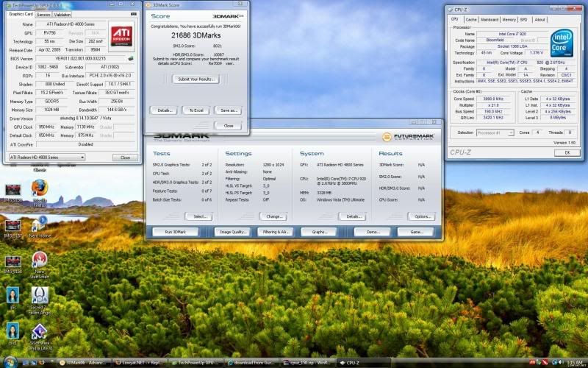Open the GPU selection dropdown in GPU-Z
588x368 pixels.
(47, 158)
